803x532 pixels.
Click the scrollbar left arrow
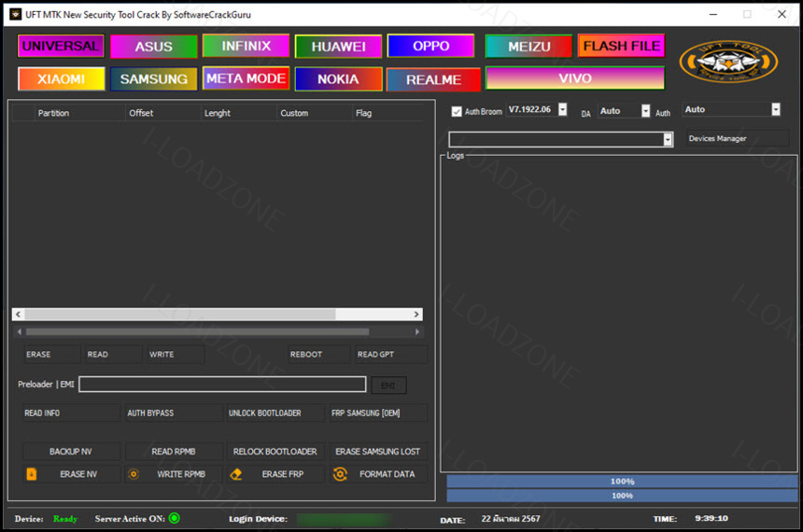18,315
